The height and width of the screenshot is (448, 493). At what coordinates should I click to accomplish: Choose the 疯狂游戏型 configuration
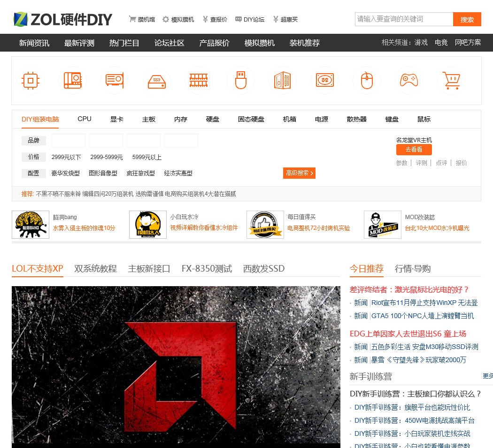(x=140, y=173)
